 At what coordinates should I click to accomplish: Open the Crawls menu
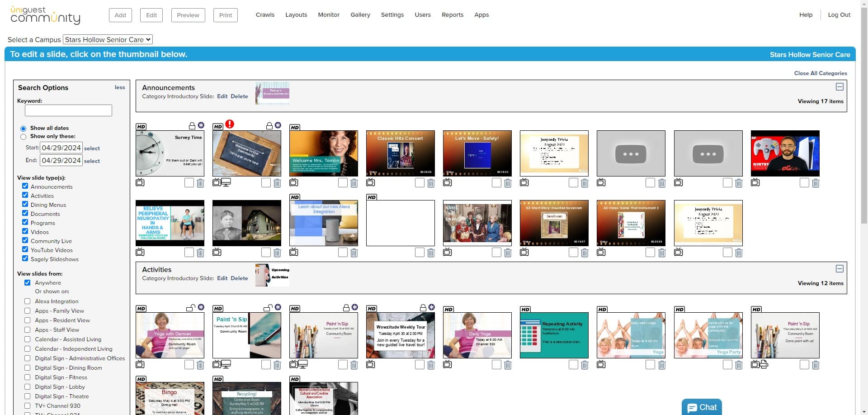265,14
